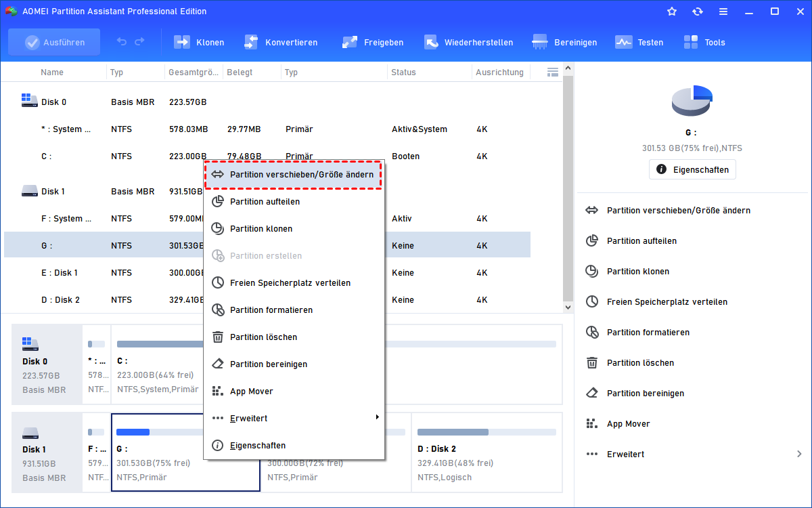Select G : partition block in disk map
This screenshot has height=508, width=812.
[185, 452]
